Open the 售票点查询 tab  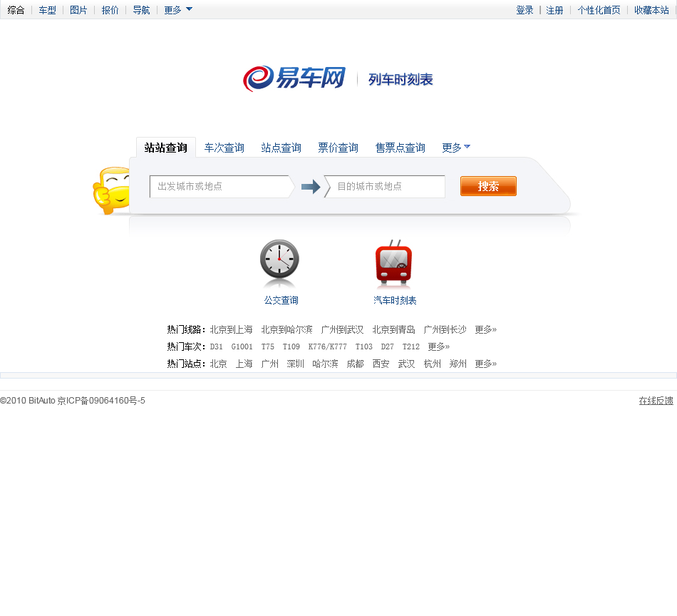click(400, 148)
